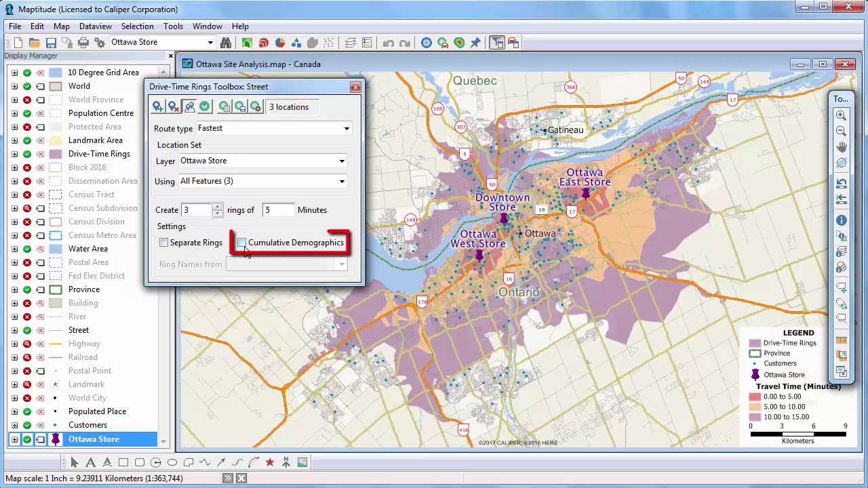Choose the text A drawing tool

click(91, 462)
